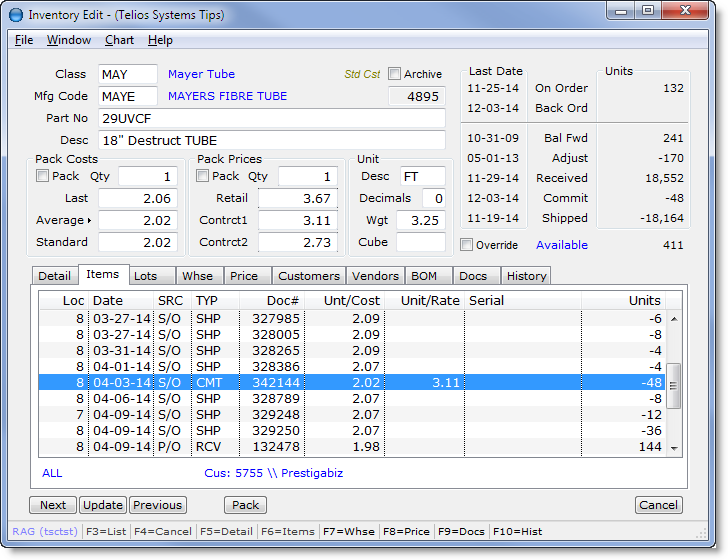728x560 pixels.
Task: Open the Chart menu
Action: point(119,40)
